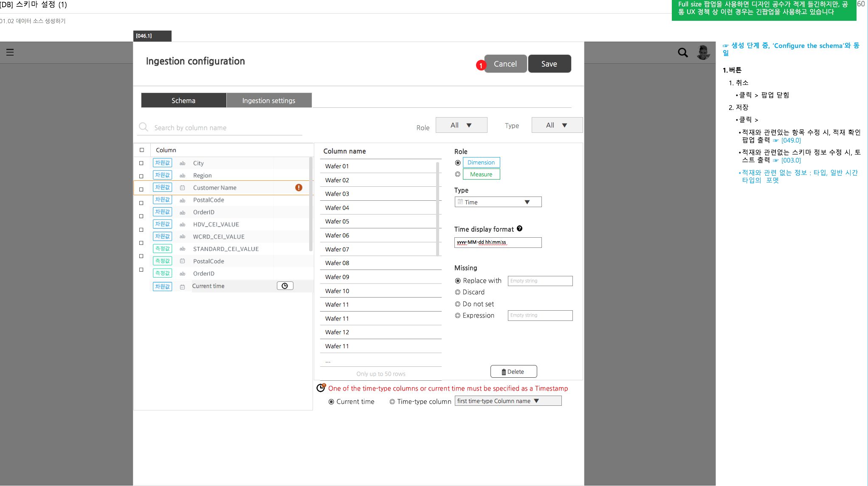Viewport: 868px width, 486px height.
Task: Click the Replace with Empty string input
Action: (x=540, y=281)
